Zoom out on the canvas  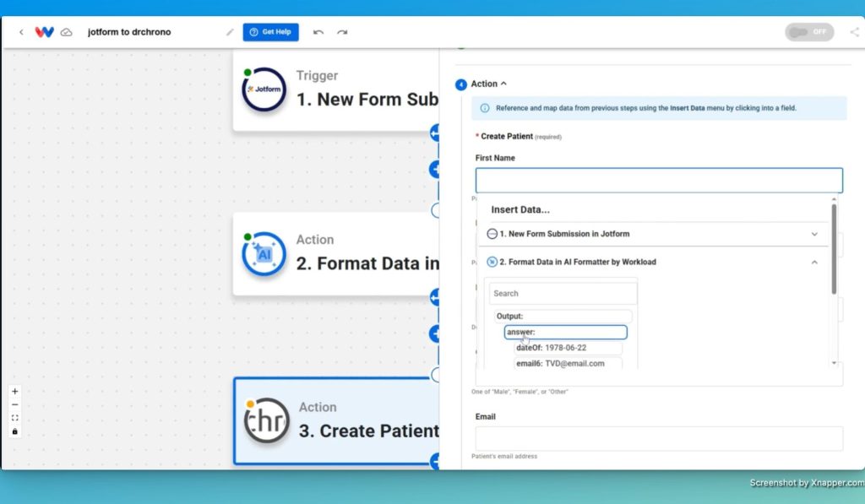click(15, 404)
